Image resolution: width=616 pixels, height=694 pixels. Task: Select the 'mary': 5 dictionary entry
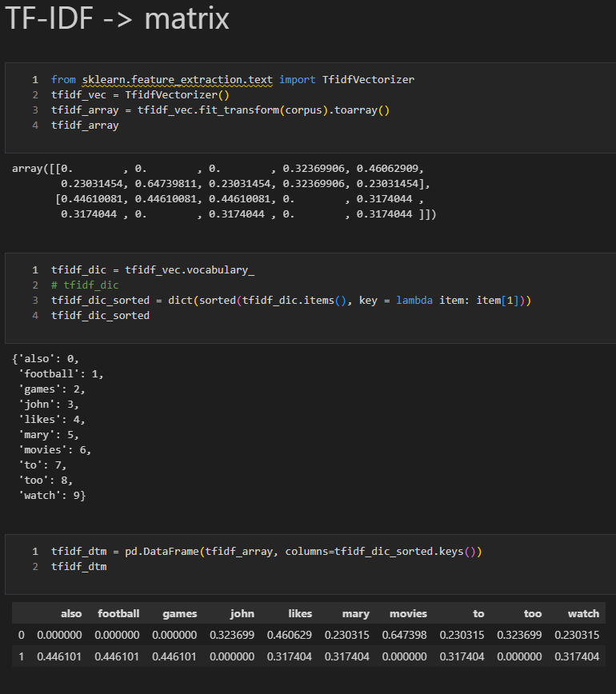point(48,435)
